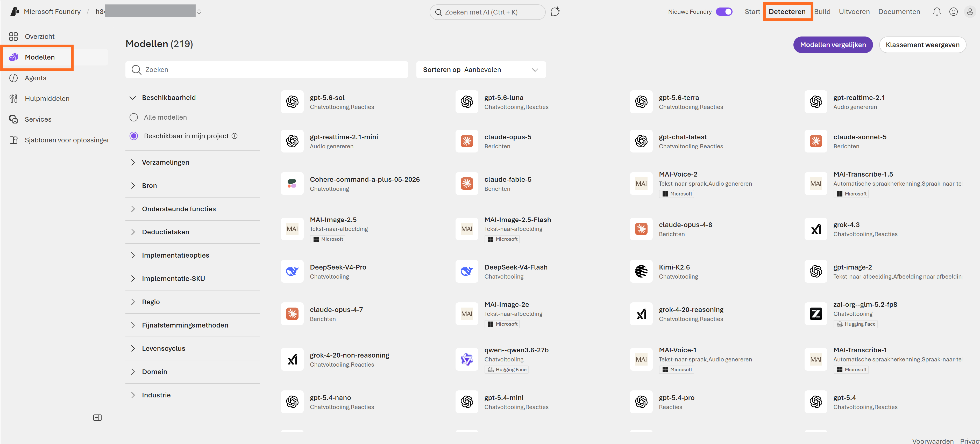Open the Uitvoeren tab
This screenshot has width=980, height=444.
point(854,12)
